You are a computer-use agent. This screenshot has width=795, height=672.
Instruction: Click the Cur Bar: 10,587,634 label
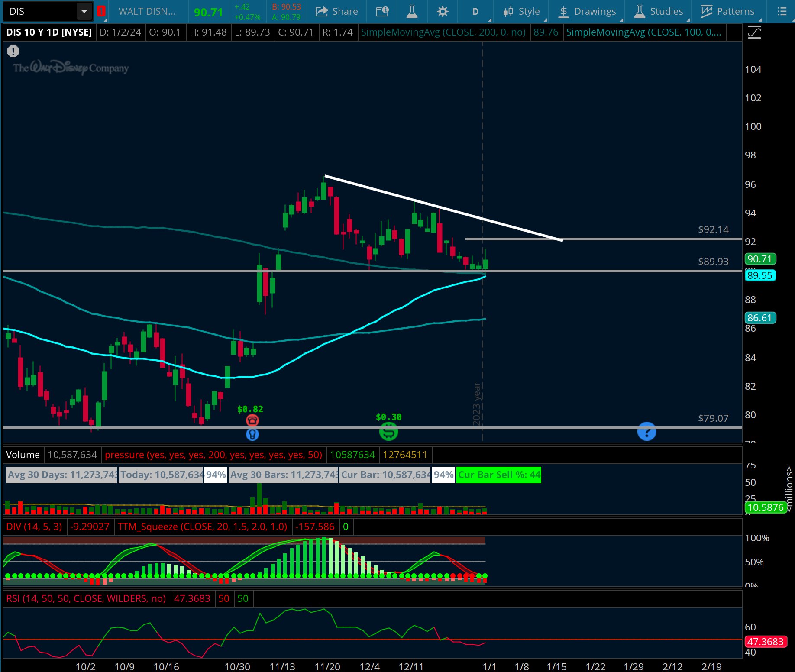coord(385,475)
